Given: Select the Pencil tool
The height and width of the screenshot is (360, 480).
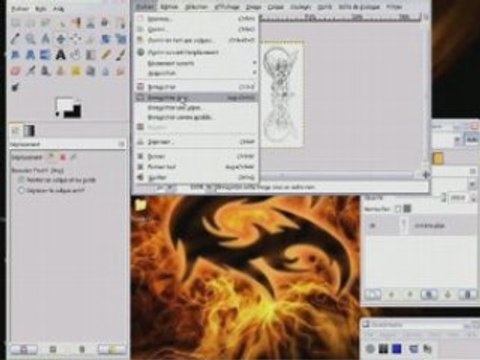Looking at the screenshot, I should click(106, 55).
